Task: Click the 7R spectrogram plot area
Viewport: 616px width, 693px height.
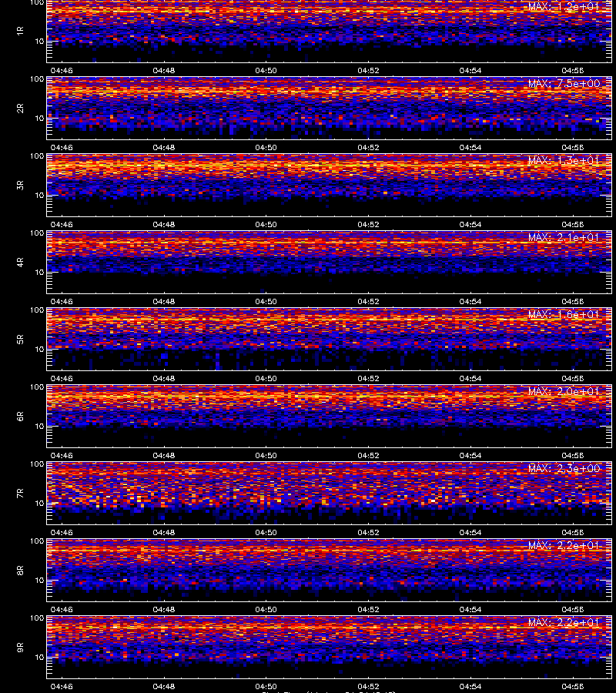Action: click(x=330, y=494)
